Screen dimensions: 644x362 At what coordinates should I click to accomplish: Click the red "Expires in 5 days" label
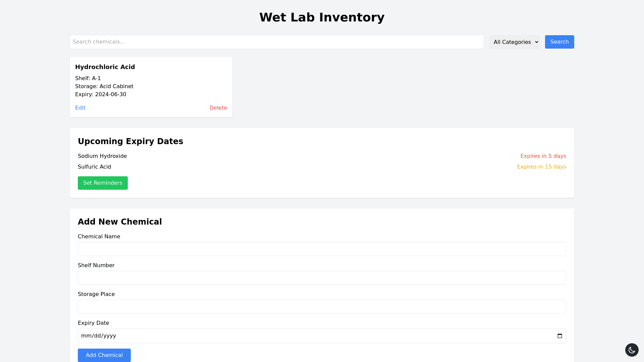tap(543, 156)
